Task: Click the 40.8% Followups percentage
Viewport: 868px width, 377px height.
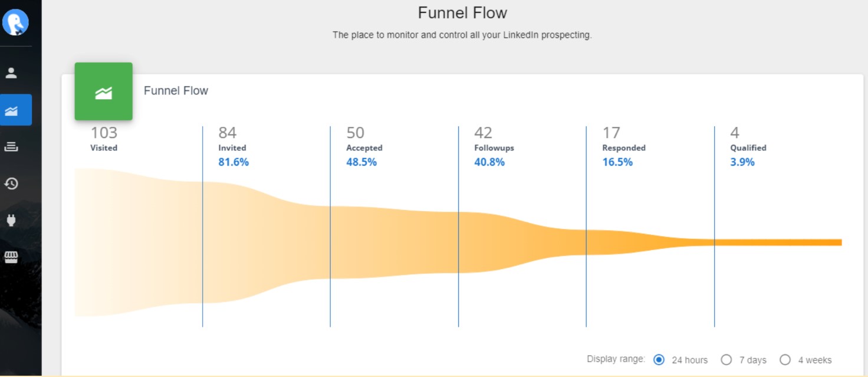Action: 489,162
